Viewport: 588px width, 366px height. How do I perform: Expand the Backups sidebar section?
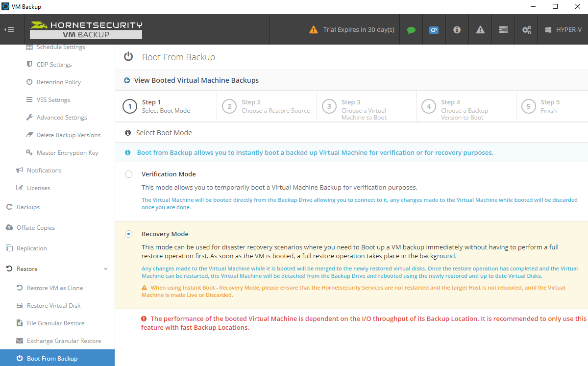pyautogui.click(x=28, y=207)
